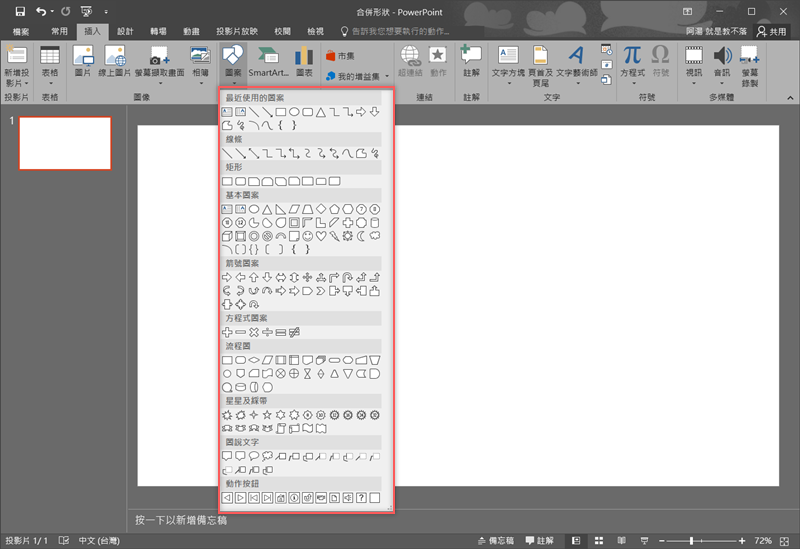Insert the Help question mark action button
The image size is (800, 549).
coord(361,497)
